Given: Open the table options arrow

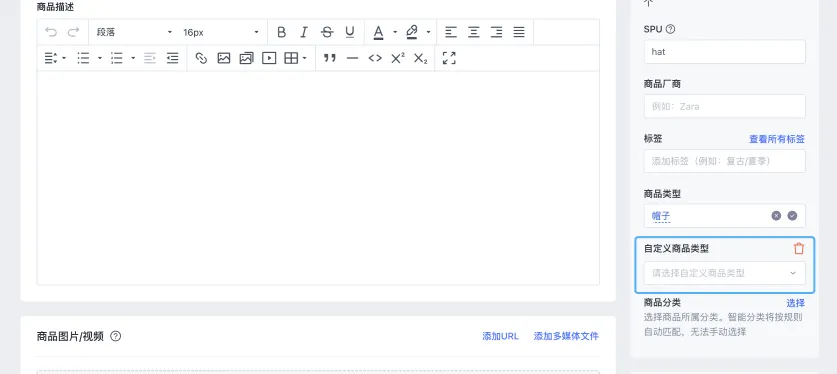Looking at the screenshot, I should point(305,58).
